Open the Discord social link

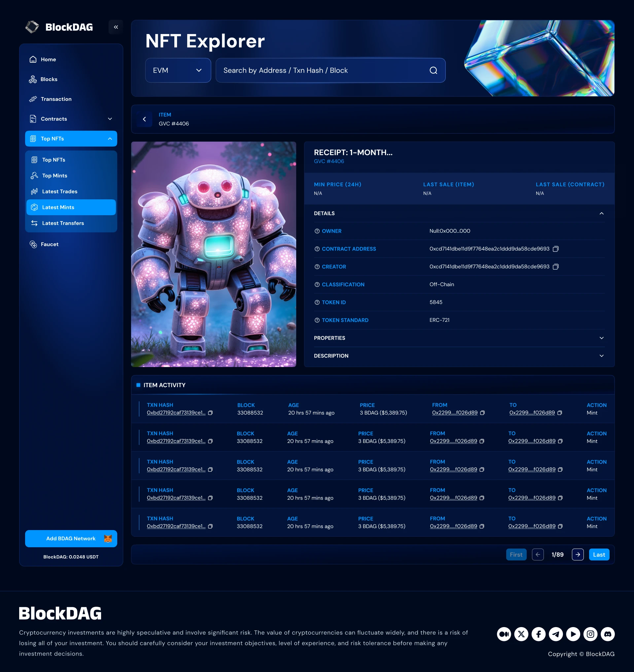point(608,634)
